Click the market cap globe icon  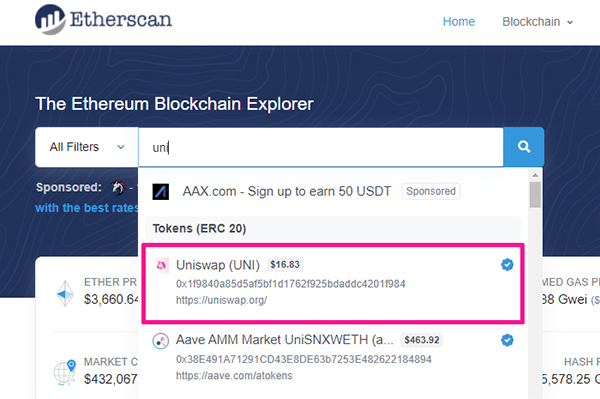[x=65, y=372]
